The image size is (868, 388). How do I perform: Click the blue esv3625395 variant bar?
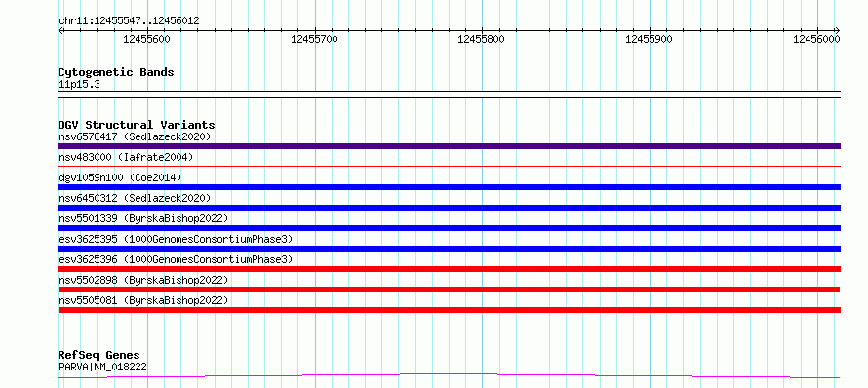(x=449, y=249)
